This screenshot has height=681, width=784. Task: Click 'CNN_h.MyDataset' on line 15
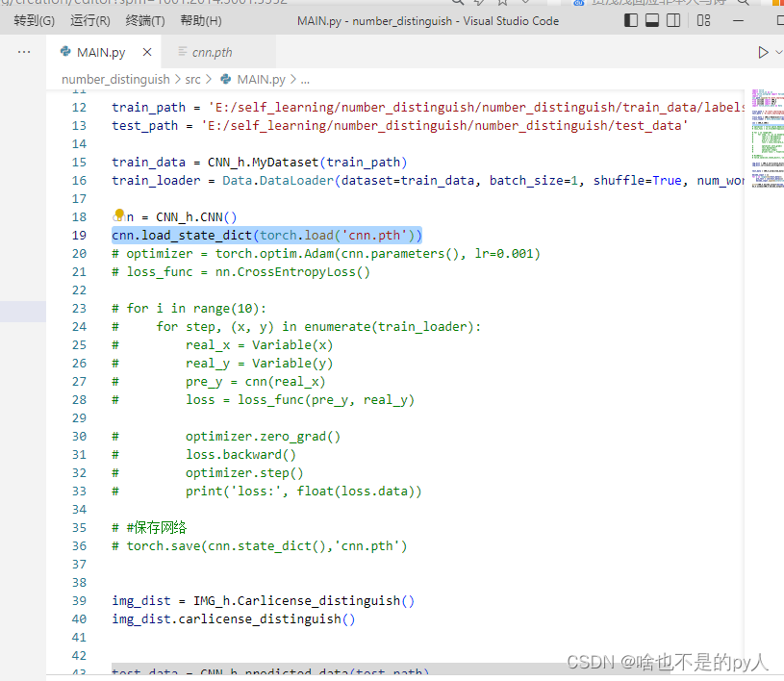[263, 163]
